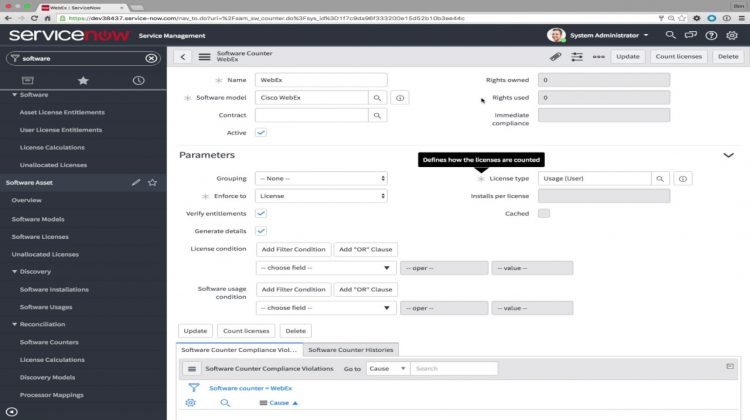Open list personalize gear icon
Screen dimensions: 750x420
coord(190,403)
